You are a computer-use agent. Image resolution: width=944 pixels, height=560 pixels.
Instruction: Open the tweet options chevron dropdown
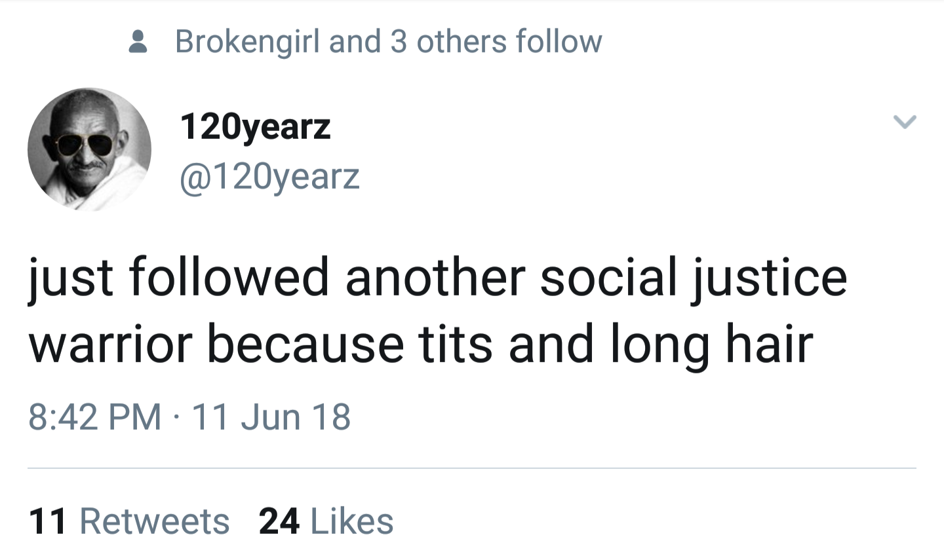click(x=904, y=122)
